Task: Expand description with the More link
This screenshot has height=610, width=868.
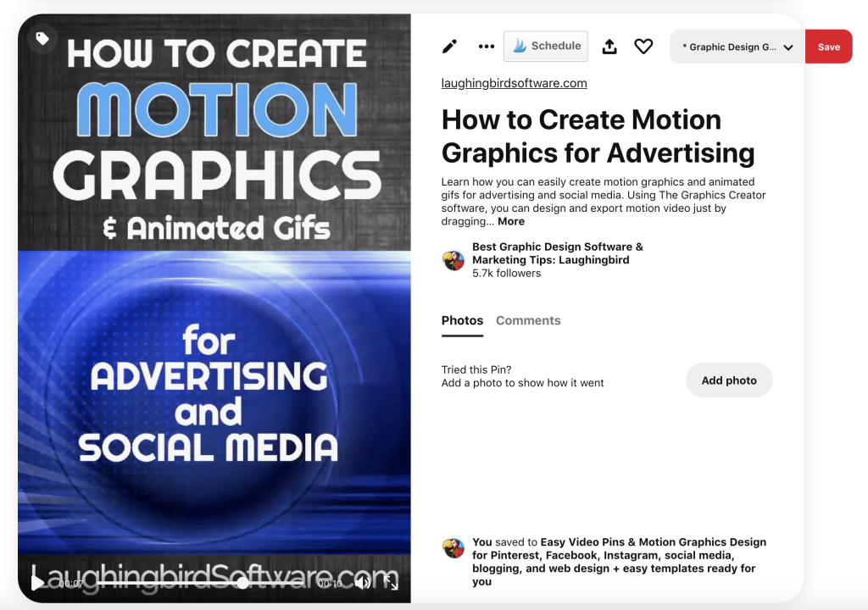Action: 511,221
